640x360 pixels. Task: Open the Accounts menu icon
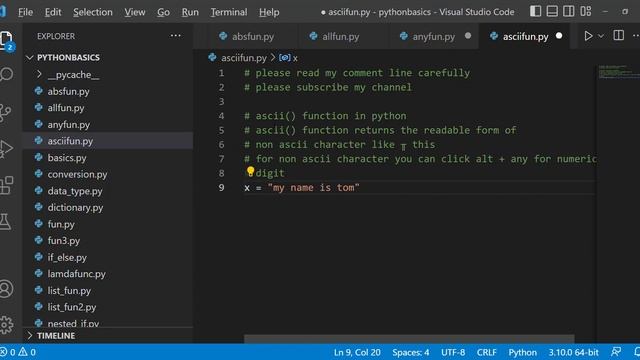click(x=6, y=289)
